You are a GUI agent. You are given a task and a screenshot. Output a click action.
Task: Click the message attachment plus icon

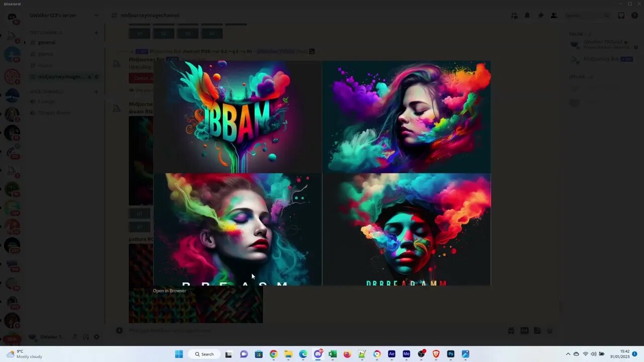click(x=119, y=330)
